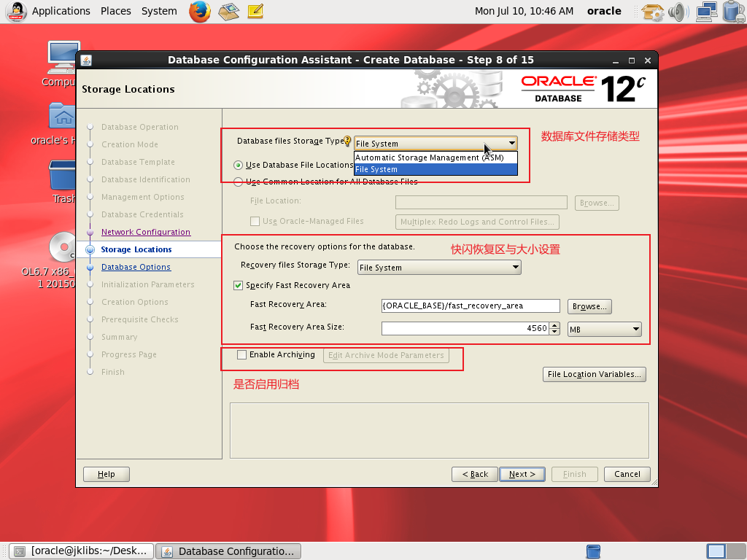Viewport: 747px width, 560px height.
Task: Click the hint icon beside Storage Type
Action: click(348, 142)
